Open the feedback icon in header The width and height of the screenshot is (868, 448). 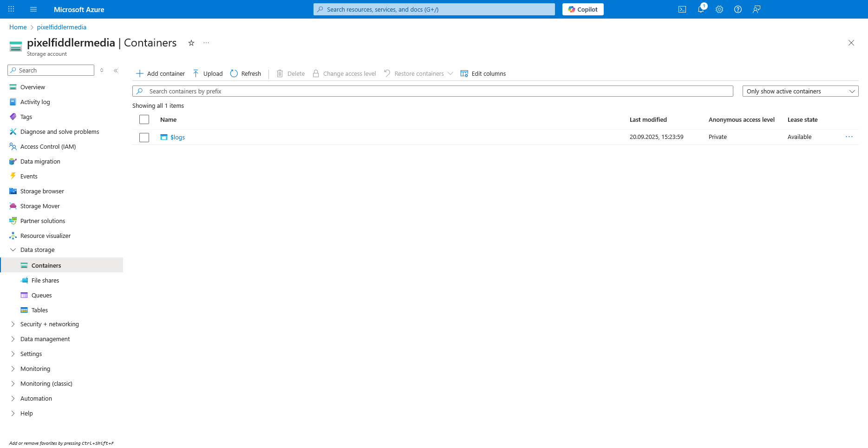pos(757,9)
